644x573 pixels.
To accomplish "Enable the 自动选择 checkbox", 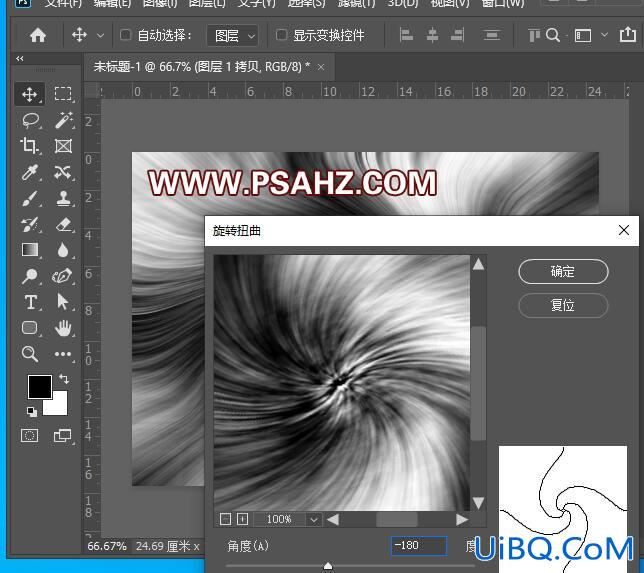I will point(125,35).
